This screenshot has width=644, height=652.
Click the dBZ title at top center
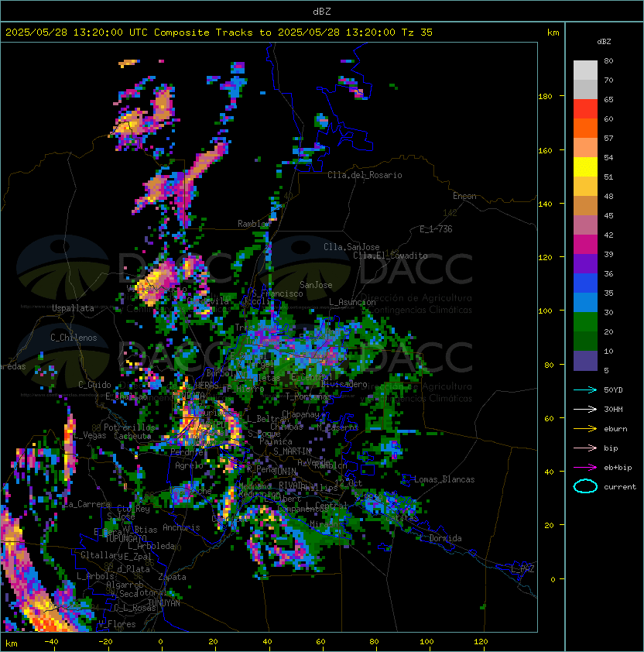coord(322,11)
